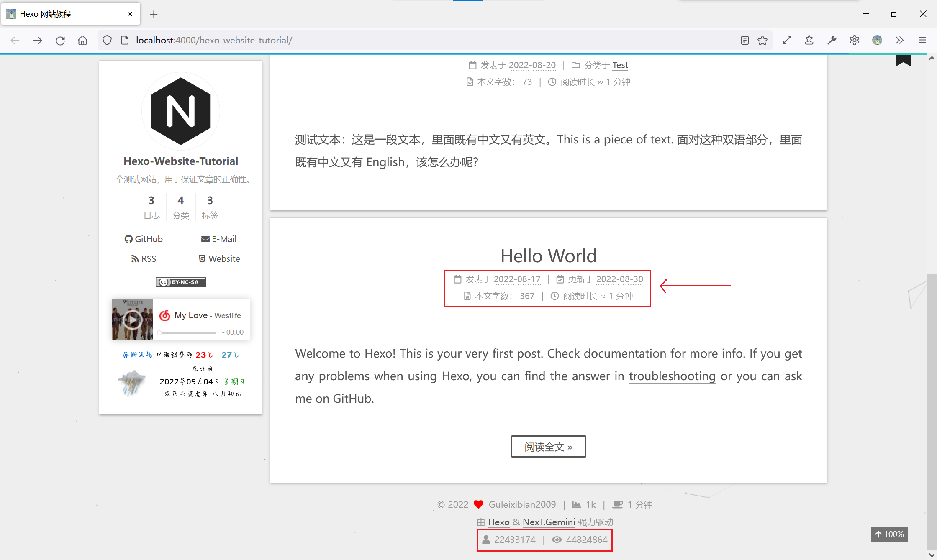
Task: Close the Hexo 网站教程 tab
Action: coord(130,14)
